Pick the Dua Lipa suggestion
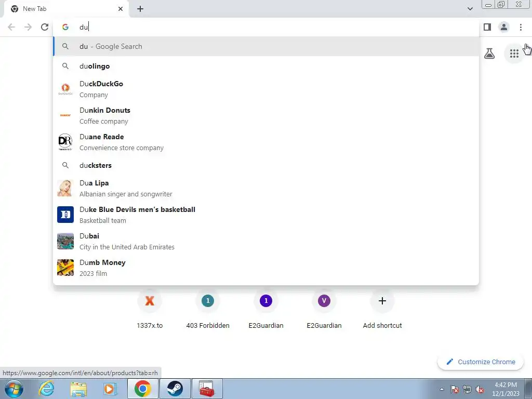This screenshot has height=399, width=532. click(x=266, y=188)
